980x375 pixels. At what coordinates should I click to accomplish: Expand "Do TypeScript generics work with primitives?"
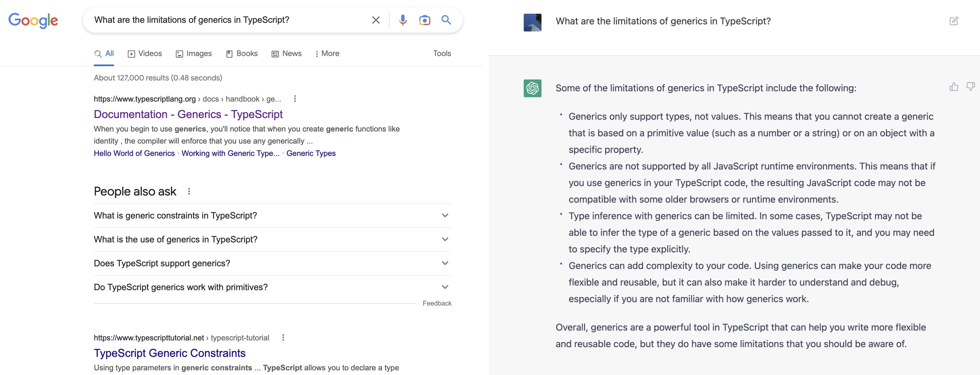click(x=445, y=287)
